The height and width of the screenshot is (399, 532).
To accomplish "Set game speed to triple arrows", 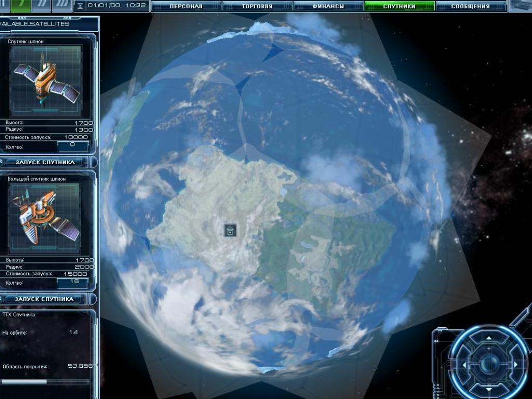I will click(62, 5).
